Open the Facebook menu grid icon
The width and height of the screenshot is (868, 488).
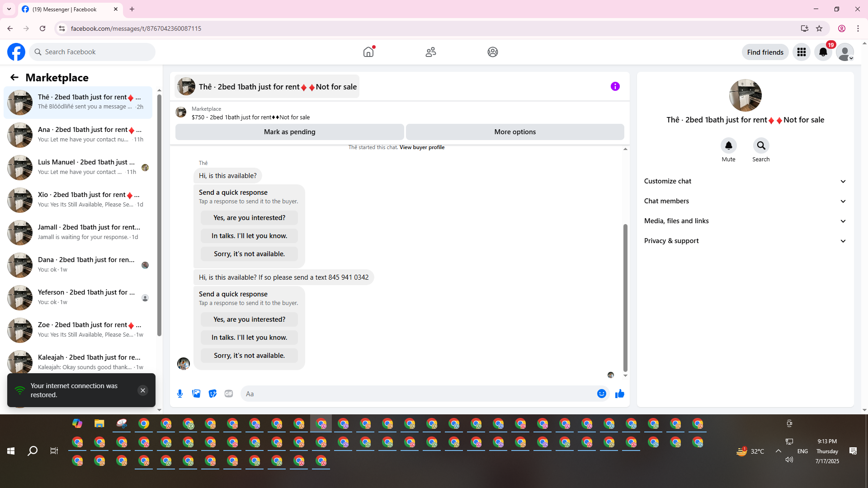[801, 52]
